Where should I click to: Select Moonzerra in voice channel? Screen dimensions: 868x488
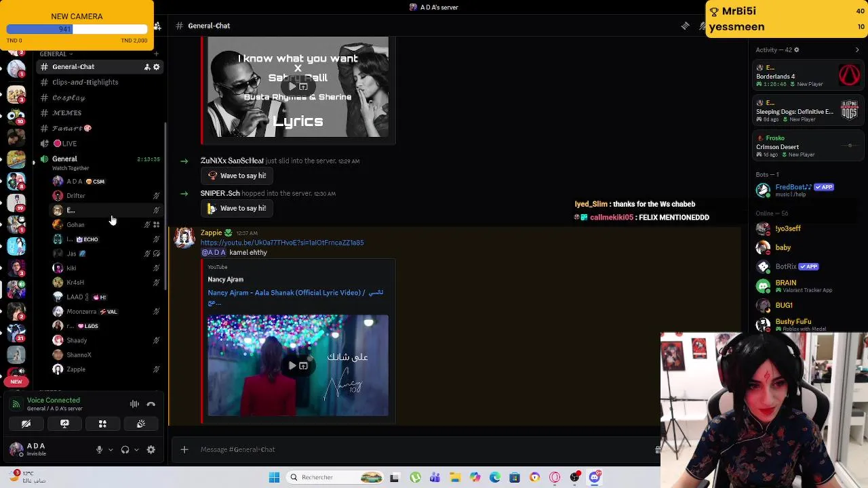coord(81,312)
